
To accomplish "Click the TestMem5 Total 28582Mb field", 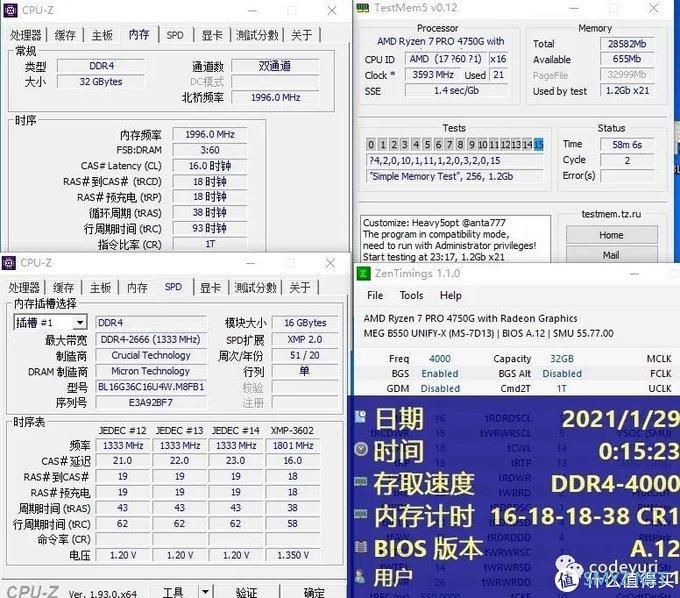I will [627, 44].
